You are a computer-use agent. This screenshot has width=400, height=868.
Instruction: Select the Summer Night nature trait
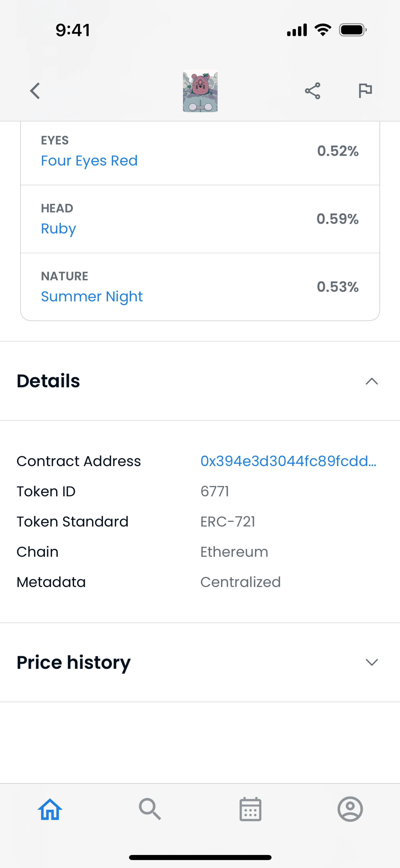click(x=92, y=297)
